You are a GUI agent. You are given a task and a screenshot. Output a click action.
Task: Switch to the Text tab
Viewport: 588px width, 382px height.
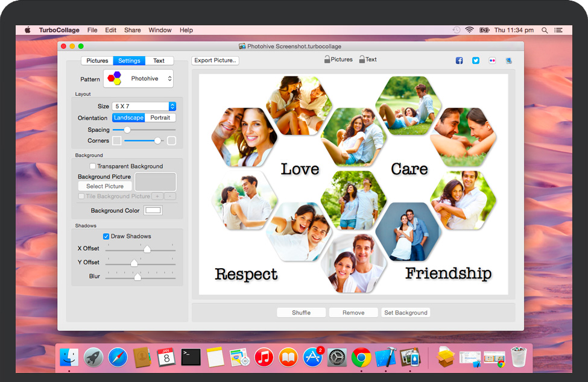159,61
